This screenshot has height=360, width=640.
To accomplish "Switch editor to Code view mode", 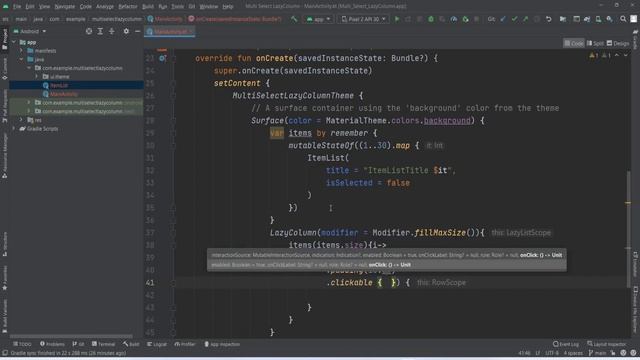I will coord(574,43).
